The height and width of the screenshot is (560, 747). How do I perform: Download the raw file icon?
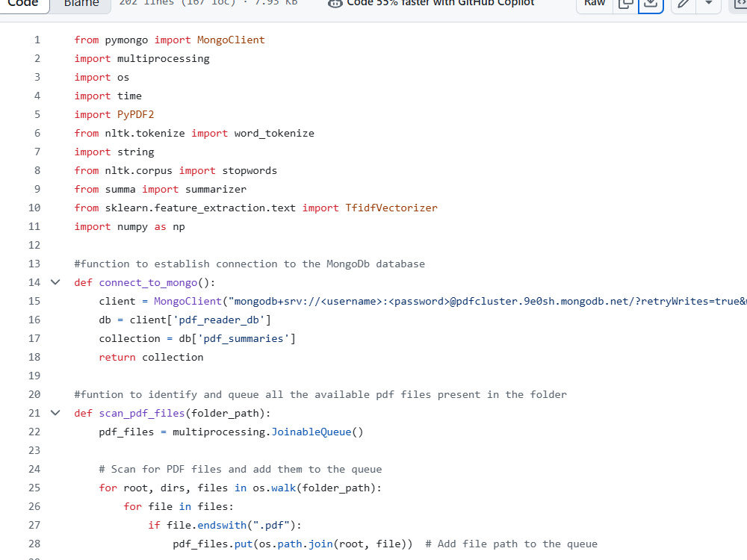coord(651,3)
